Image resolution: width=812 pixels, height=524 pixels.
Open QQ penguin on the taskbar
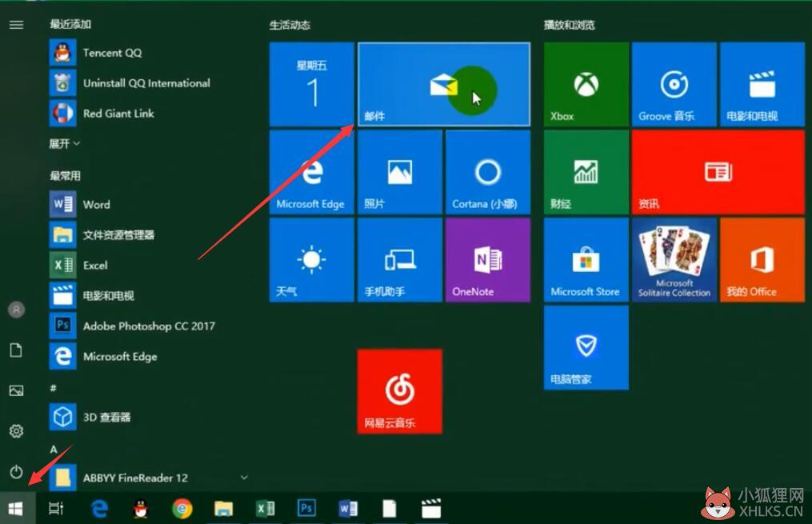click(140, 509)
